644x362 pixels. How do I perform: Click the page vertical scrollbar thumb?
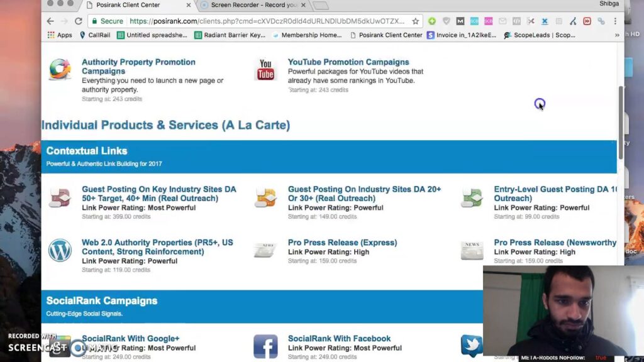(x=621, y=123)
